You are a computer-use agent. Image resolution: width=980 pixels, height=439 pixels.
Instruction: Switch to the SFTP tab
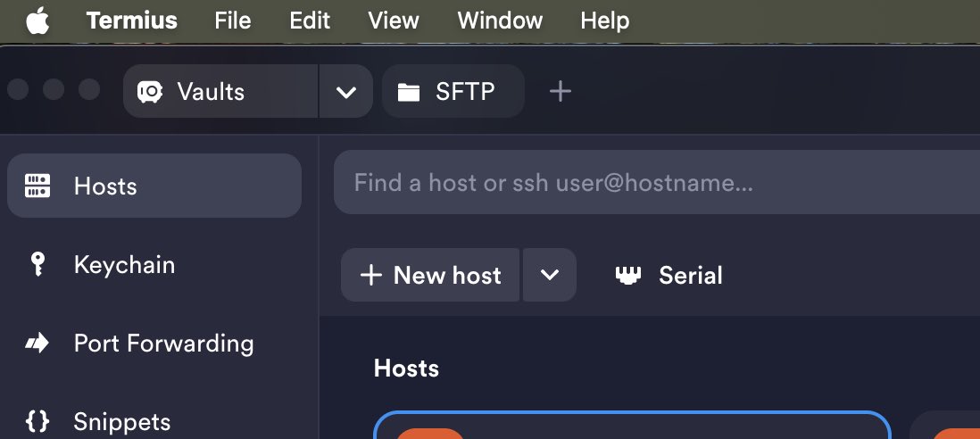point(453,91)
